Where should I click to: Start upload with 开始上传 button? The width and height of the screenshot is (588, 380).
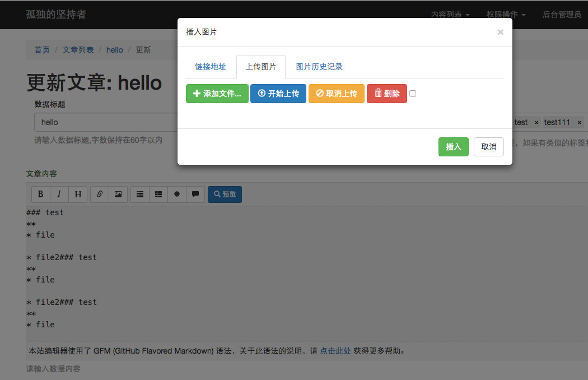point(278,93)
